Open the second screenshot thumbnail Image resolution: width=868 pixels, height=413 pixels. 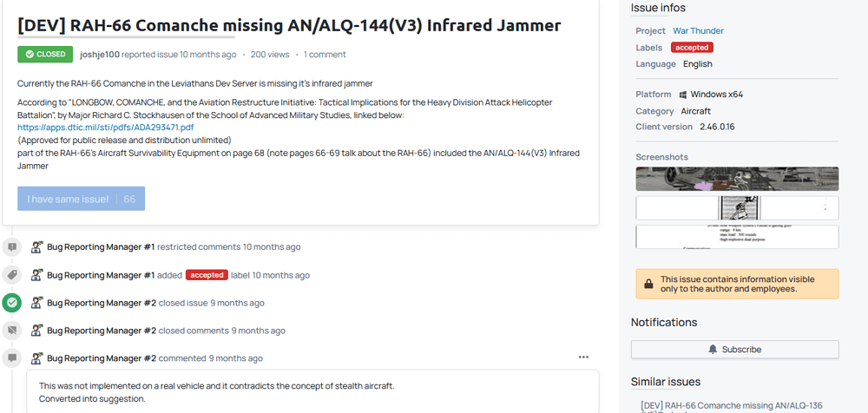click(x=737, y=207)
